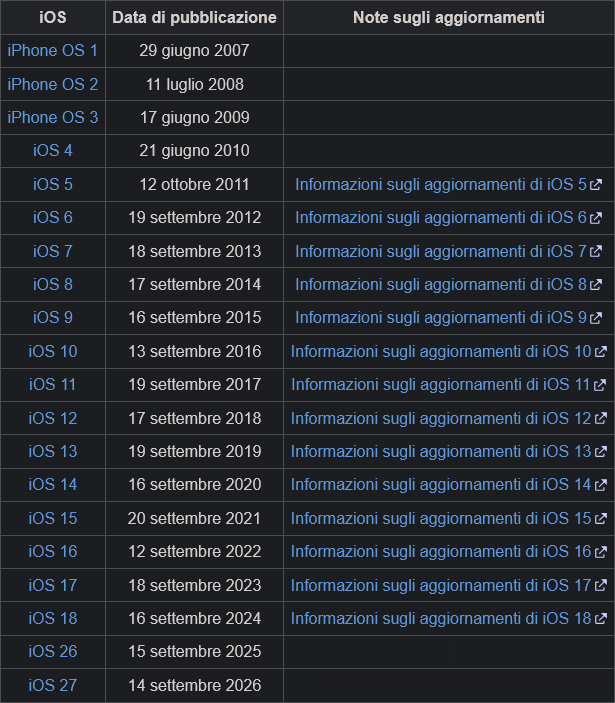Open the iPhone OS 3 link
The height and width of the screenshot is (703, 615).
(x=52, y=117)
